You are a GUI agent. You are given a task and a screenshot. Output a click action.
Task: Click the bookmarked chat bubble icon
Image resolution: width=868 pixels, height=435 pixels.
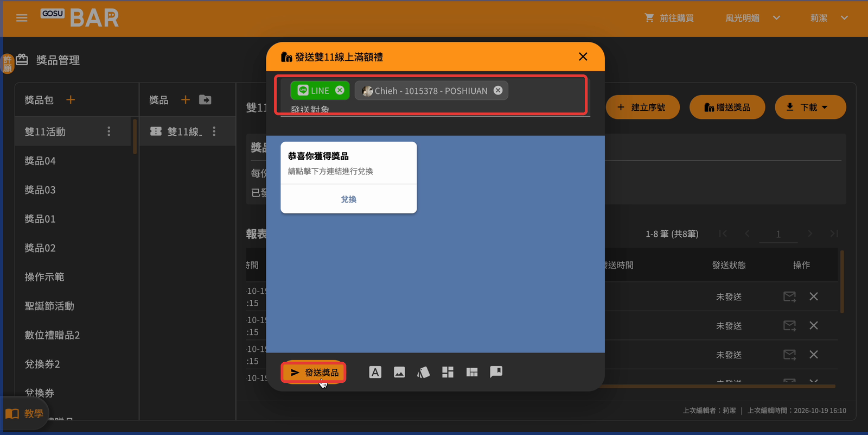pos(496,372)
